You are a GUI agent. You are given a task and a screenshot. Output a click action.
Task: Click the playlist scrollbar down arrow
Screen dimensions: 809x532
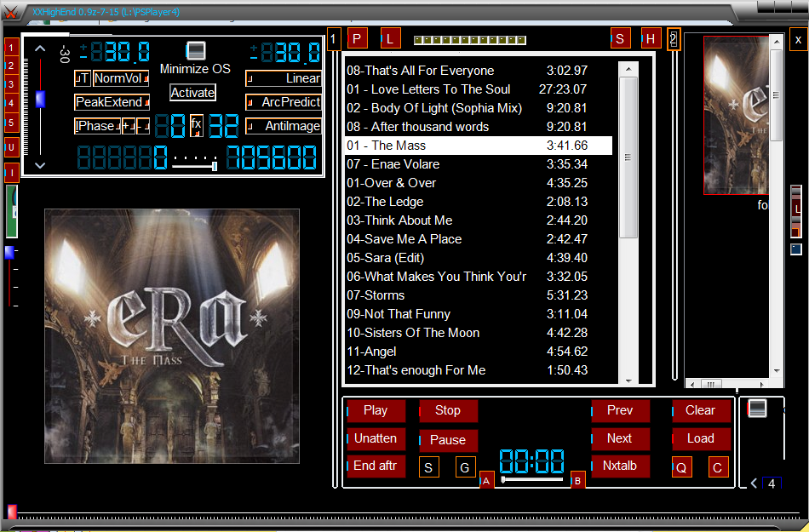628,381
